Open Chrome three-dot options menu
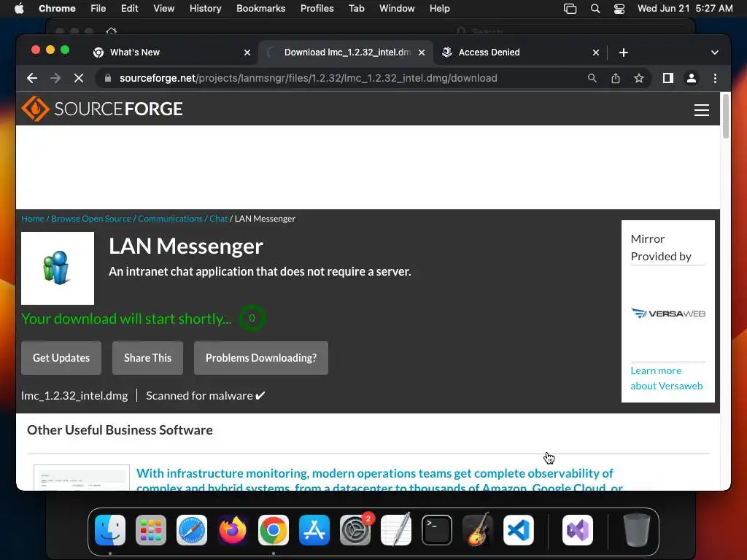747x560 pixels. tap(715, 78)
